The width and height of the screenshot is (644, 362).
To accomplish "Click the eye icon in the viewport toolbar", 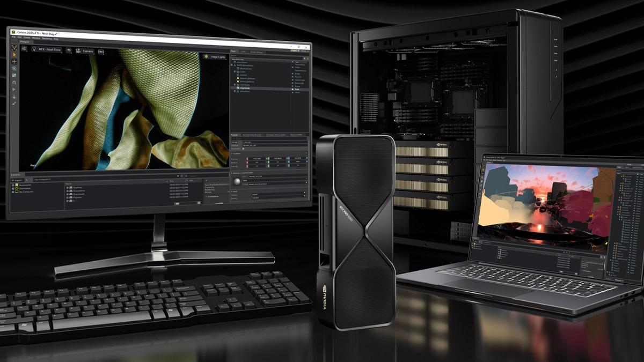I will [x=69, y=50].
